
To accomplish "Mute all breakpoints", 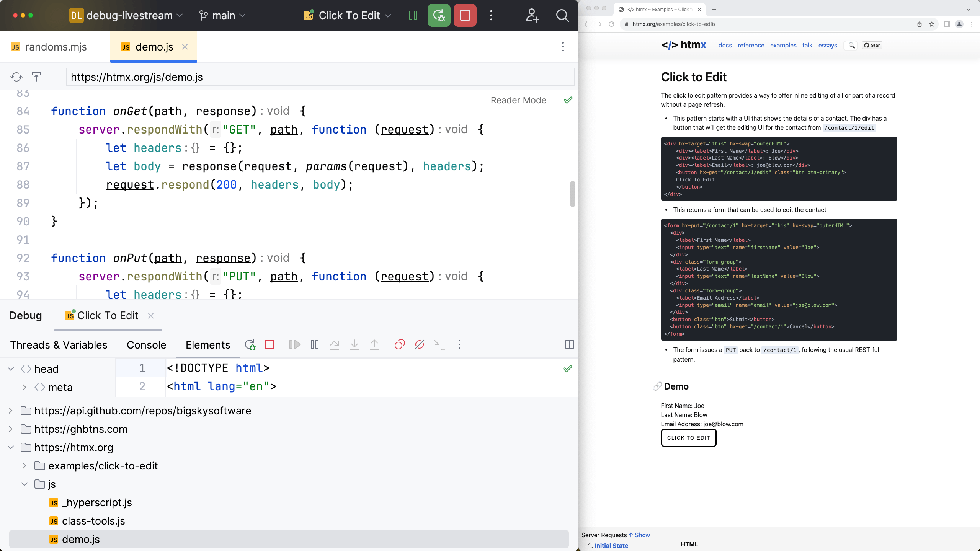I will 419,344.
